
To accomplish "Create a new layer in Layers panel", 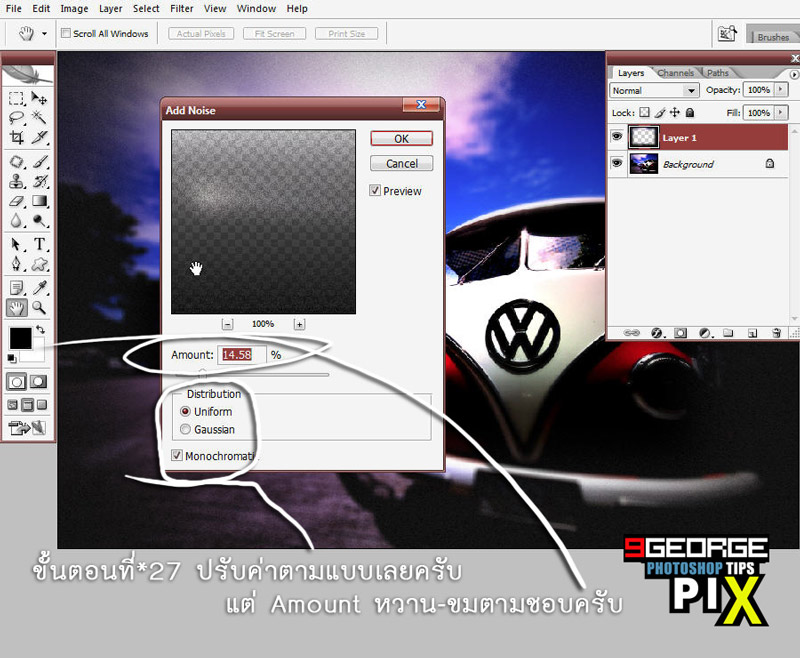I will 752,333.
